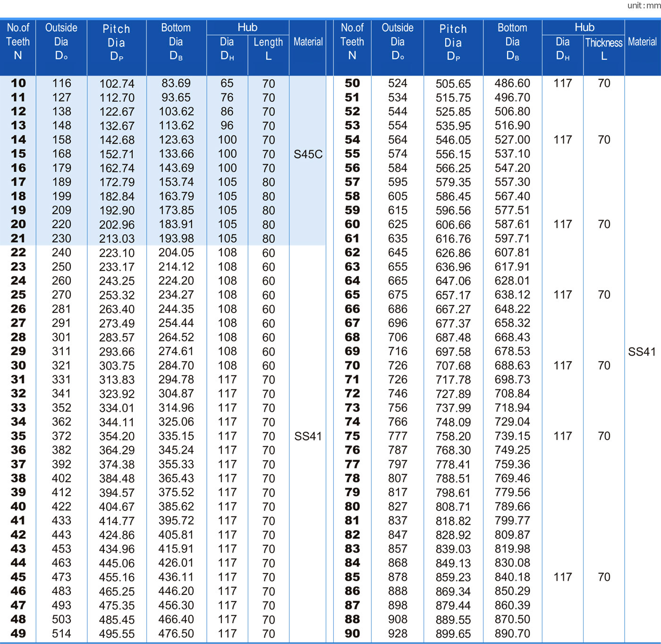Screen dimensions: 661x644
Task: Select the bold teeth number 90
Action: (352, 633)
